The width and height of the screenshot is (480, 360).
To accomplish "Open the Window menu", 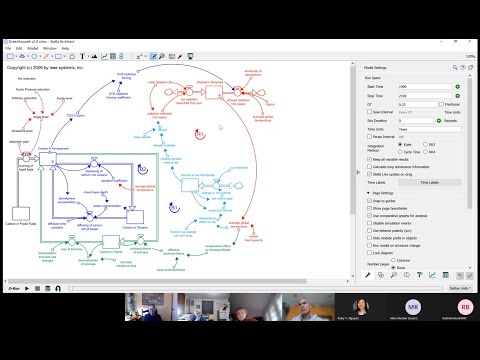I will pyautogui.click(x=50, y=49).
